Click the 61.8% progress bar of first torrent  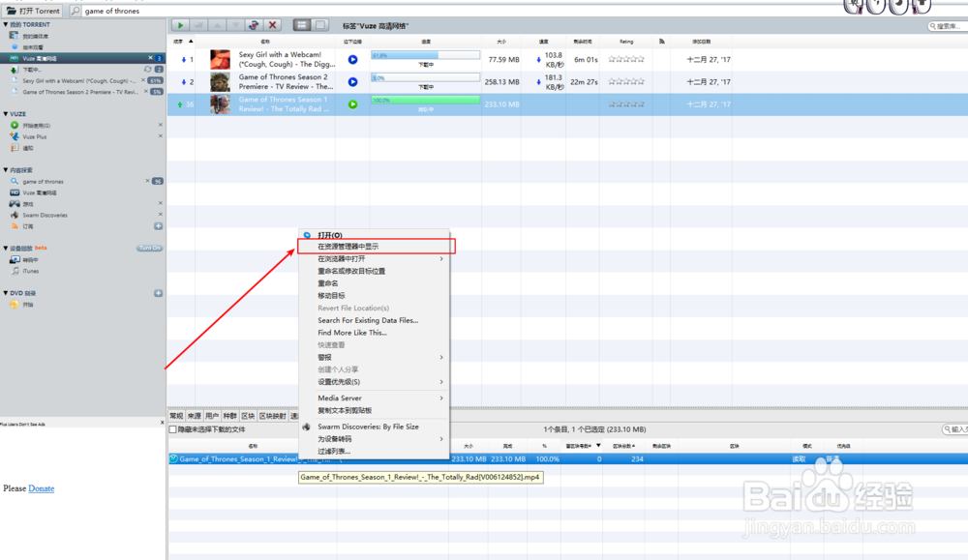point(425,55)
